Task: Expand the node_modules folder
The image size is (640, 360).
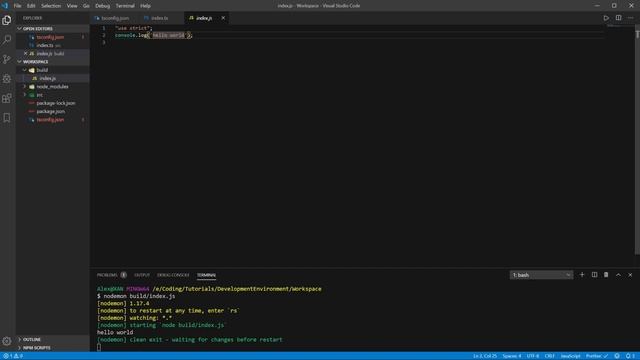Action: [x=24, y=87]
